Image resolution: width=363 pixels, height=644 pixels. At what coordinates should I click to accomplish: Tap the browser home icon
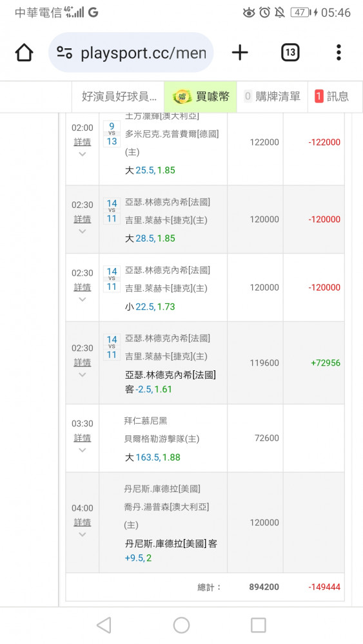(x=25, y=53)
